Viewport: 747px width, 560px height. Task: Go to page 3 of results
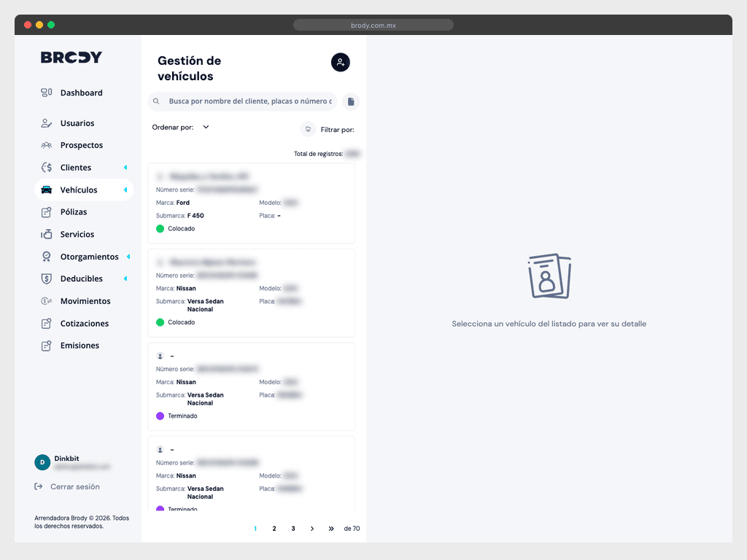[x=293, y=529]
